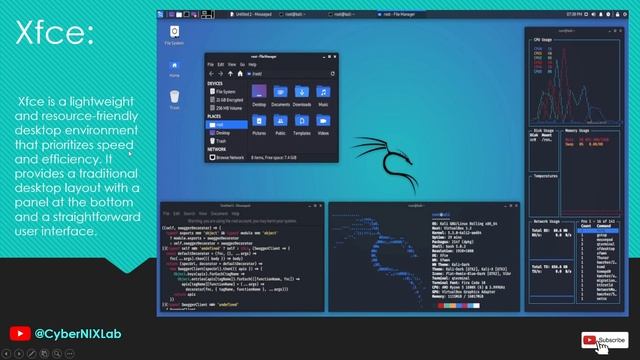The image size is (640, 360).
Task: Click the YouTube logo beside CyberNIXLab
Action: click(x=20, y=333)
